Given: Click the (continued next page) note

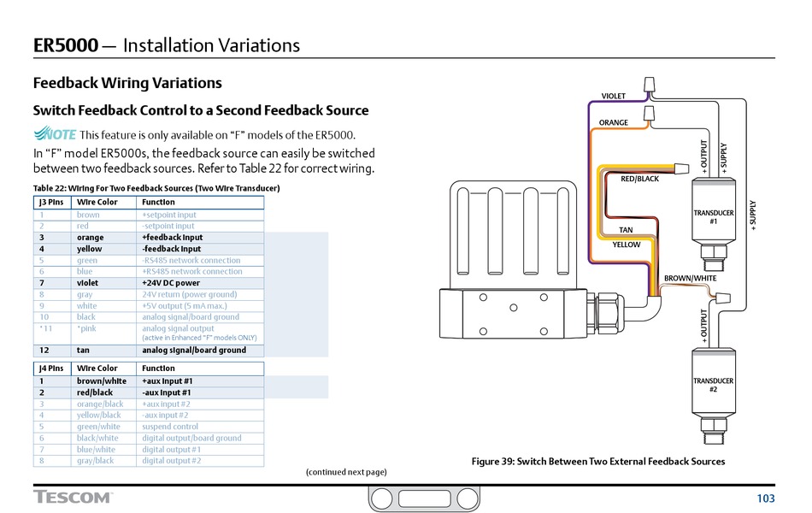Looking at the screenshot, I should pyautogui.click(x=346, y=472).
